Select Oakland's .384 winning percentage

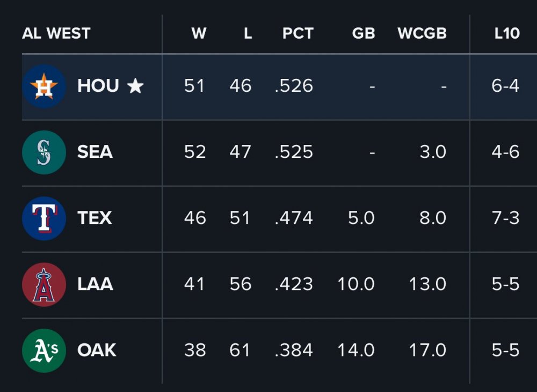[294, 350]
